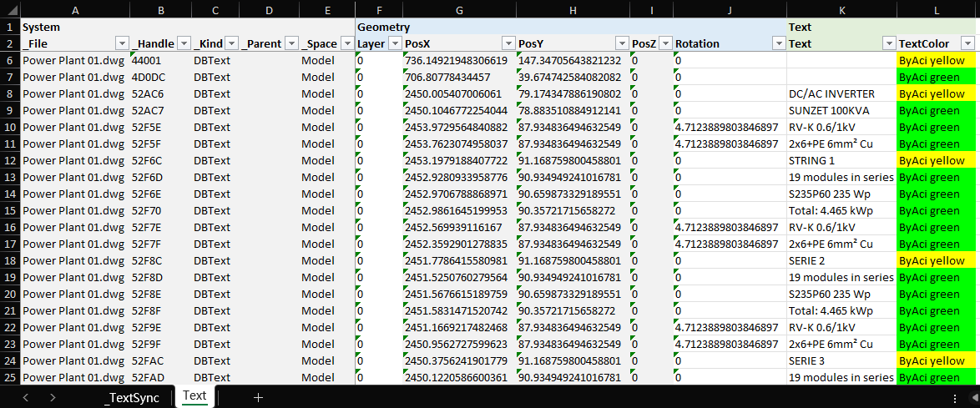Select ByAci yellow cell in row 24
Viewport: 980px width, 408px height.
point(937,360)
